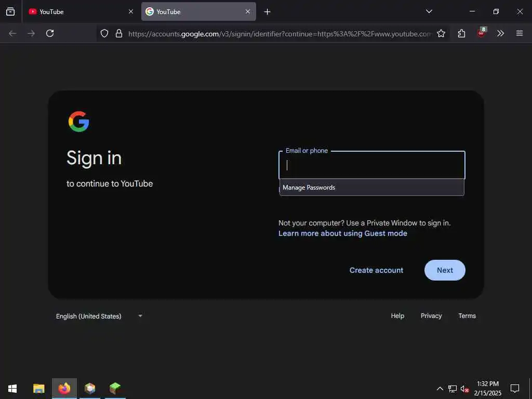Open the Terms link
532x399 pixels.
pos(467,315)
